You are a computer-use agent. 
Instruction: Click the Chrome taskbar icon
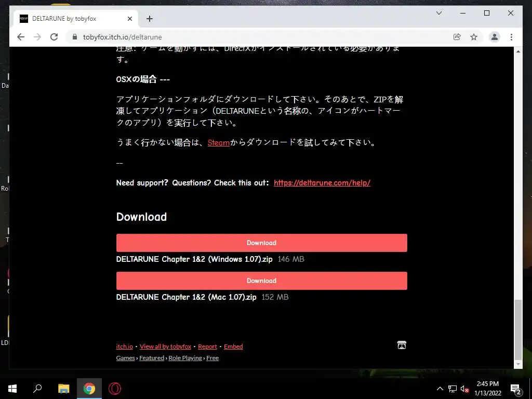click(89, 389)
